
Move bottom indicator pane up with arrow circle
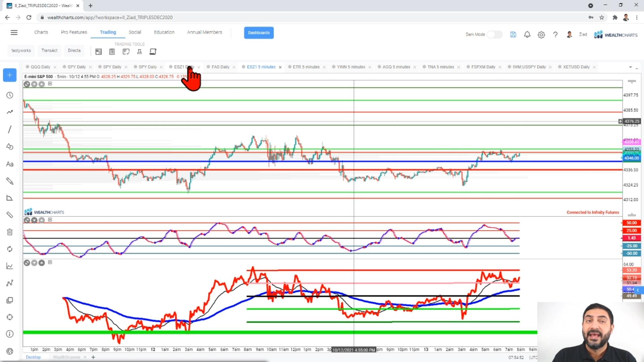42,263
